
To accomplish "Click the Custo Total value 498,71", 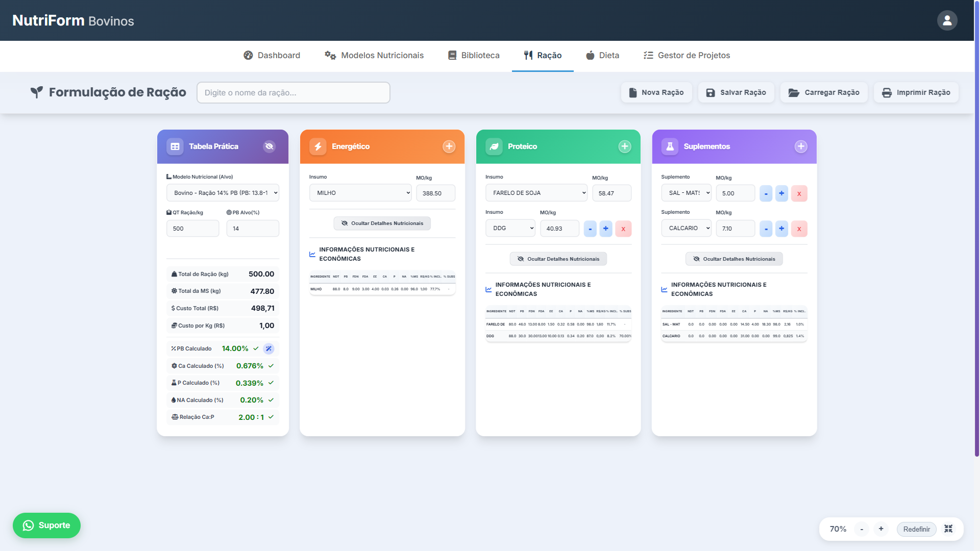I will pyautogui.click(x=263, y=308).
